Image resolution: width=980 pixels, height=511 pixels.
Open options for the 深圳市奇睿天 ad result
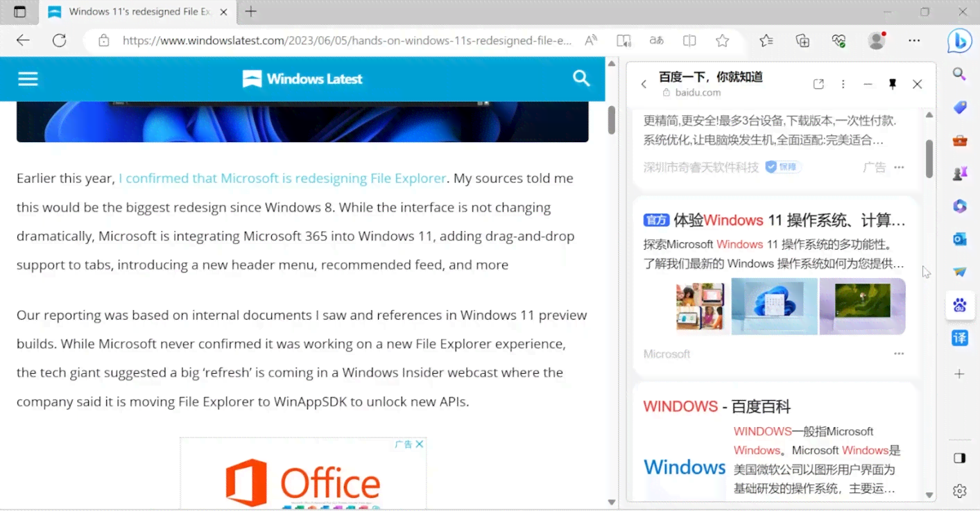(x=899, y=167)
